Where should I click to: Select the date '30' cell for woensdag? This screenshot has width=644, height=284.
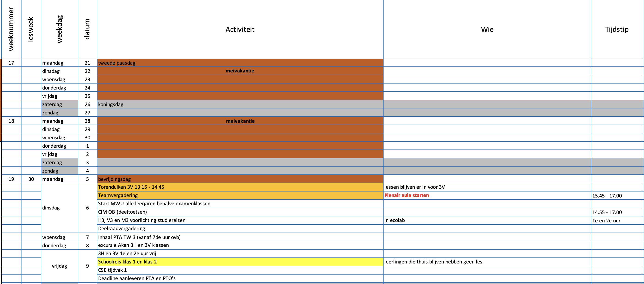click(87, 137)
